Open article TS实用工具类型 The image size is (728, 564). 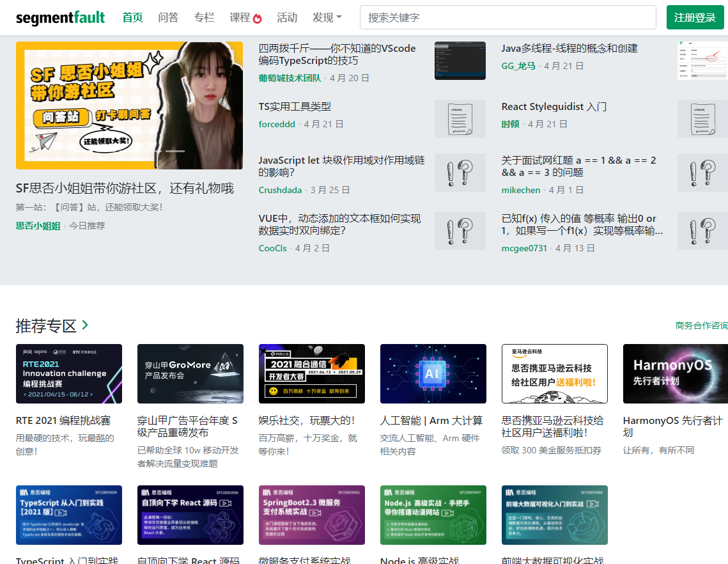295,106
